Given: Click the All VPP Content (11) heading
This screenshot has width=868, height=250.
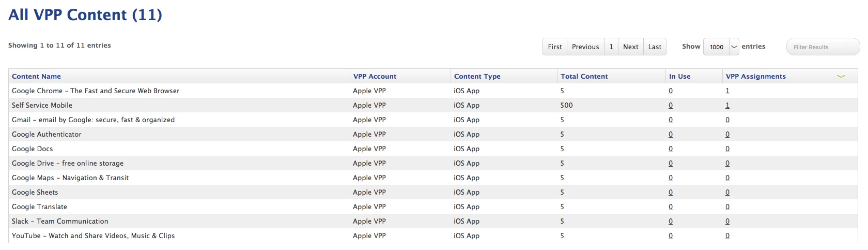Looking at the screenshot, I should point(85,14).
